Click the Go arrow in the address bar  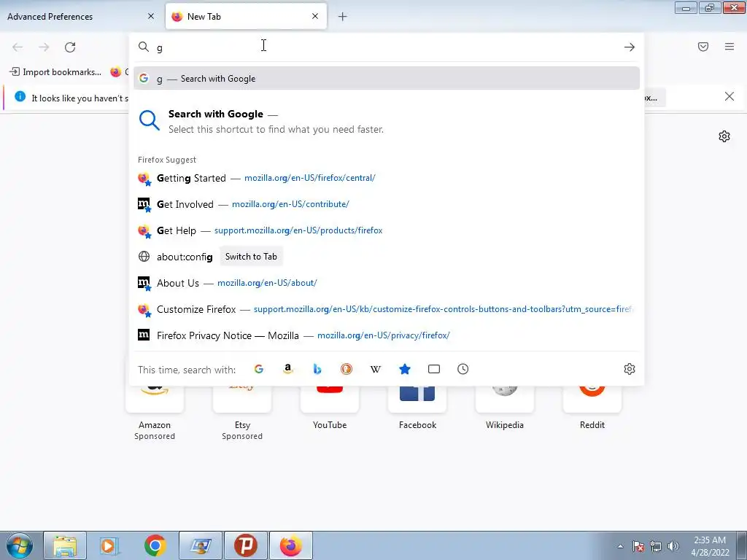(x=630, y=47)
